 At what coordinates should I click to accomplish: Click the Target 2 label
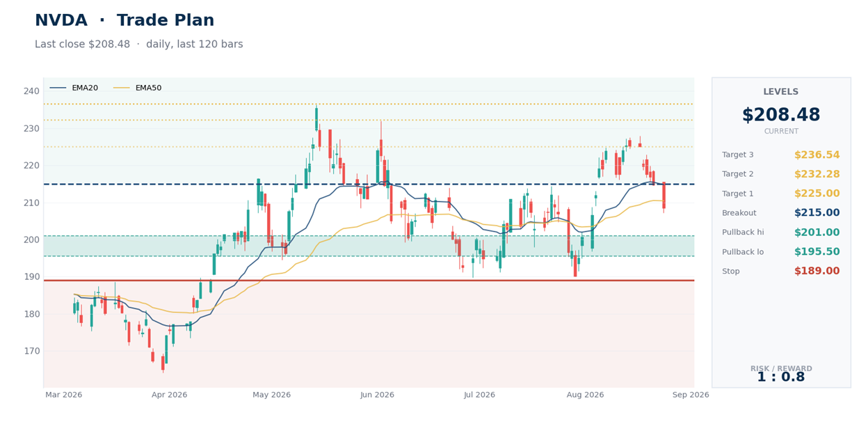click(738, 174)
